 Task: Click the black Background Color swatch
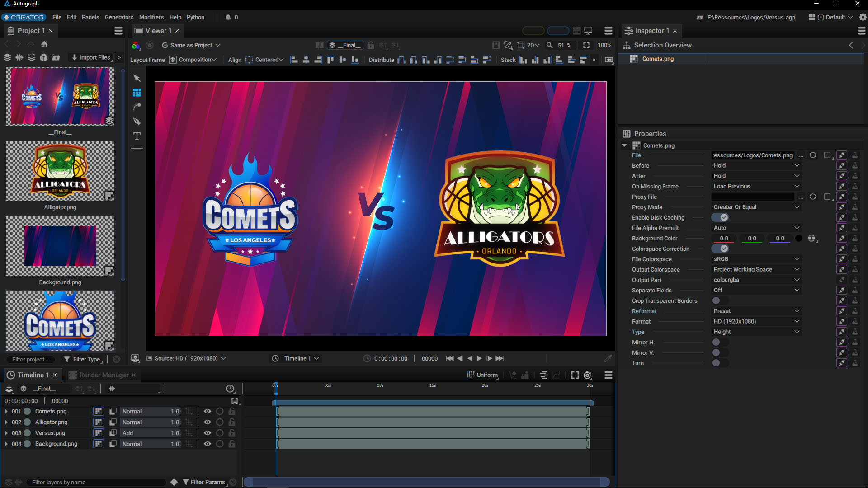point(799,238)
